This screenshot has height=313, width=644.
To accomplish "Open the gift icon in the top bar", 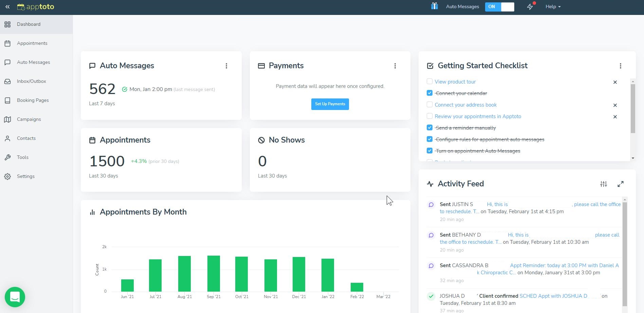I will coord(435,6).
